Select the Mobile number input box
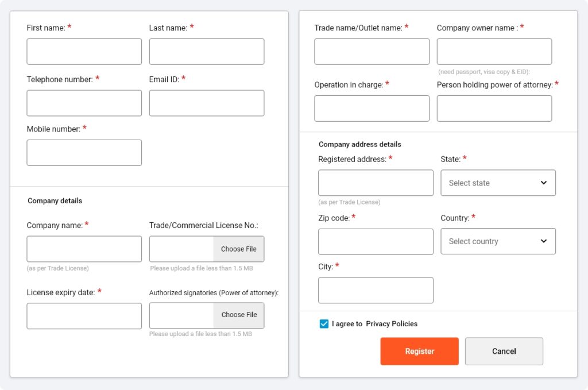Screen dimensions: 588x390 coord(84,153)
